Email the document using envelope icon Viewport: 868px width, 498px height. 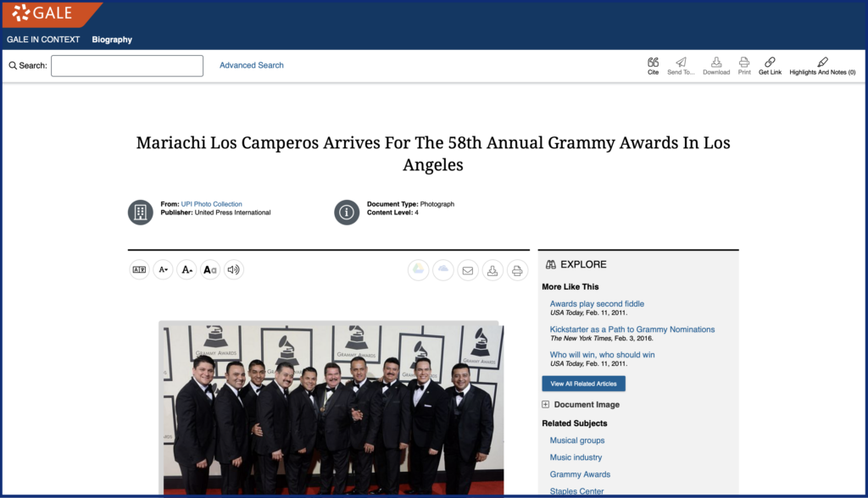(467, 270)
